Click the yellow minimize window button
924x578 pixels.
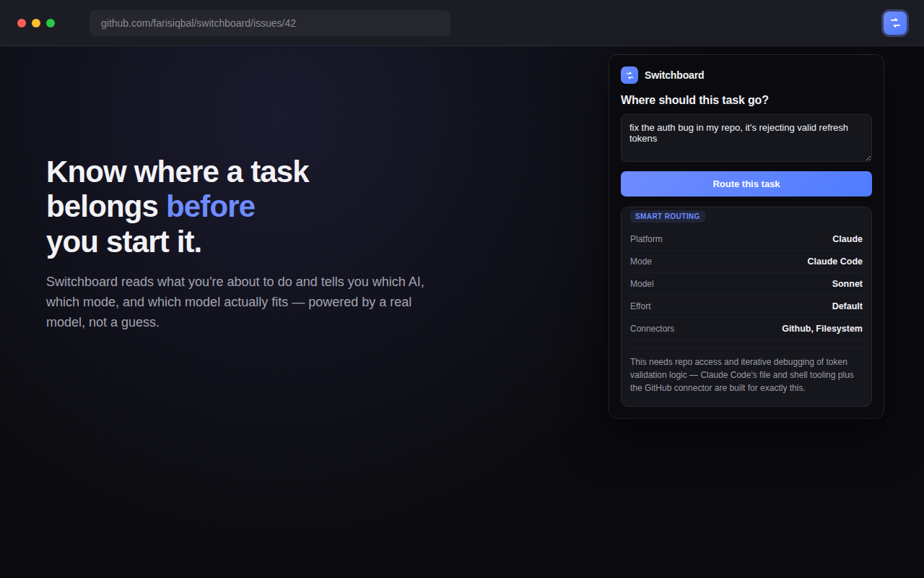tap(36, 23)
